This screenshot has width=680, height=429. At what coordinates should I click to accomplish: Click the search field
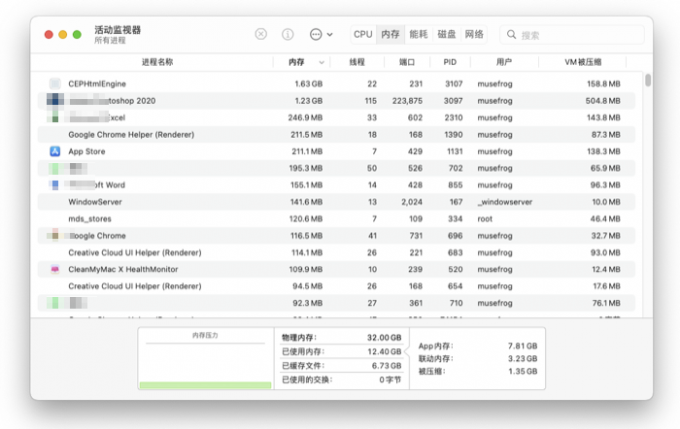coord(572,35)
